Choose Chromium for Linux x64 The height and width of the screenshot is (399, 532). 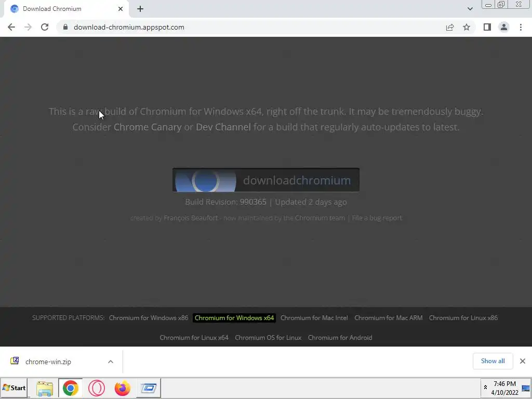coord(194,338)
